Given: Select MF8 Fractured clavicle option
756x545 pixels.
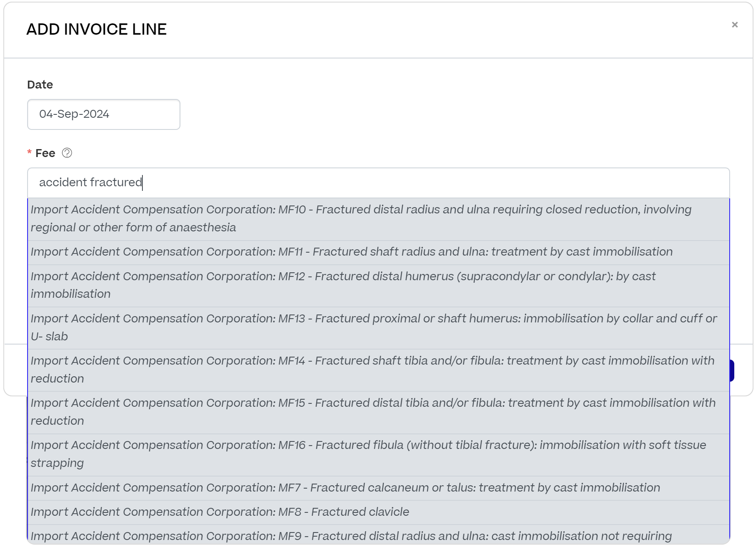Looking at the screenshot, I should tap(378, 512).
